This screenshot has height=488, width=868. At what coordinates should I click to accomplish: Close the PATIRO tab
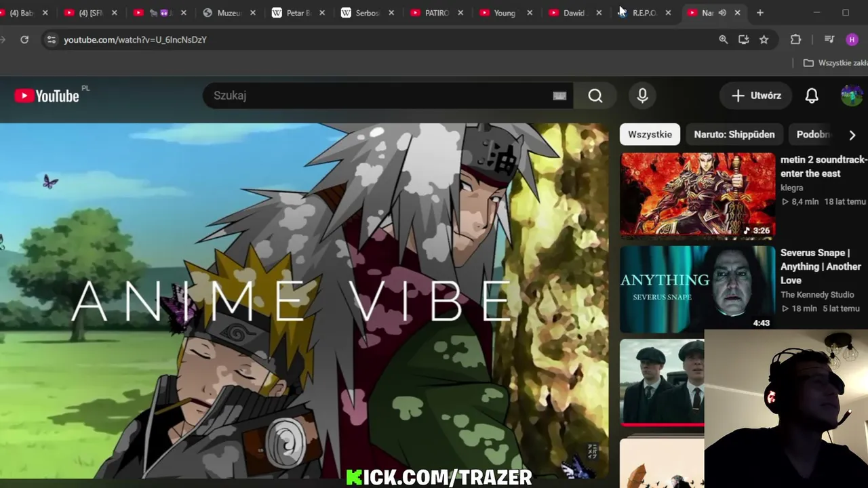[460, 13]
